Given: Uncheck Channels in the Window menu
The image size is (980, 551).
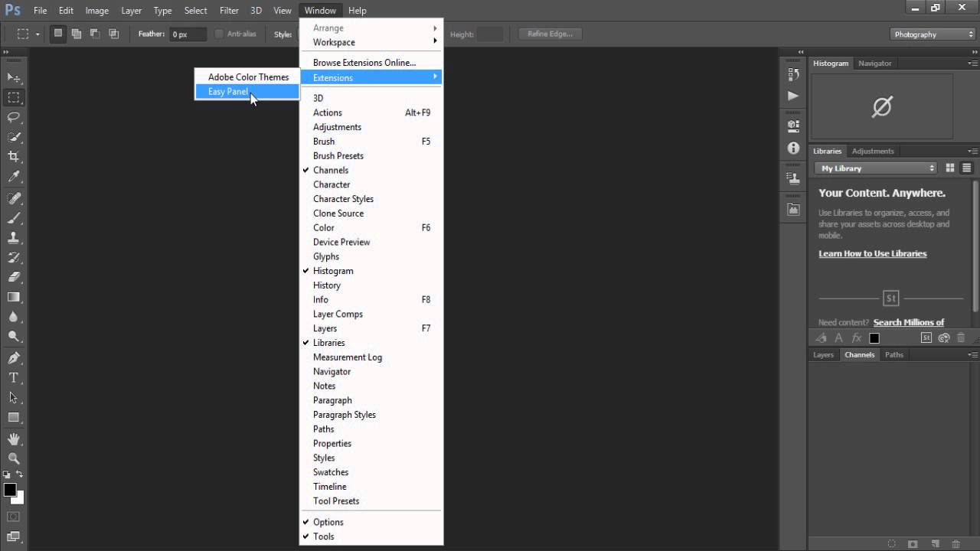Looking at the screenshot, I should coord(371,170).
